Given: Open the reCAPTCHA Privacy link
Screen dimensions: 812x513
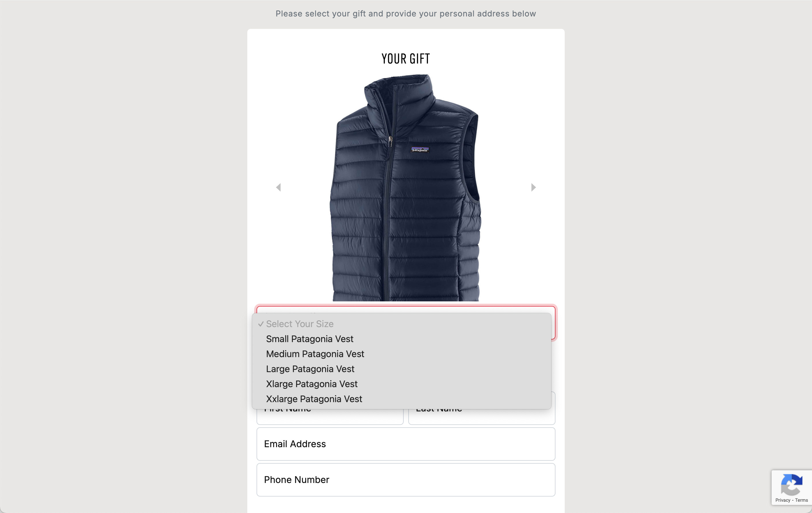Looking at the screenshot, I should 783,500.
